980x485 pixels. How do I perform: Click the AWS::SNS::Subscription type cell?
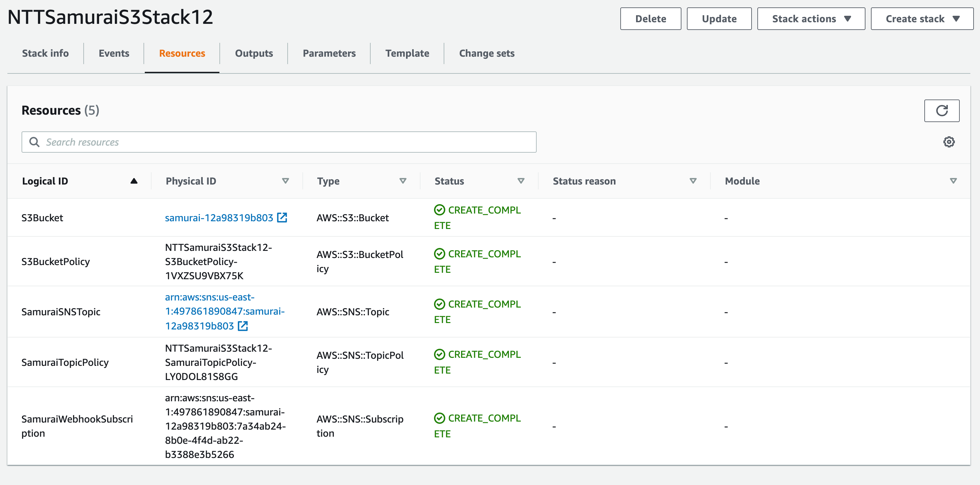360,426
